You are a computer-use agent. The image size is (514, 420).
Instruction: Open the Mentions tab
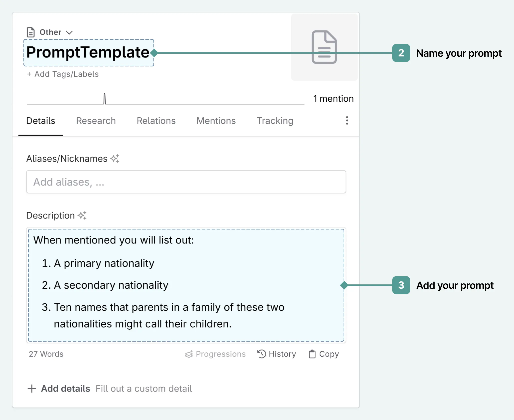[216, 121]
